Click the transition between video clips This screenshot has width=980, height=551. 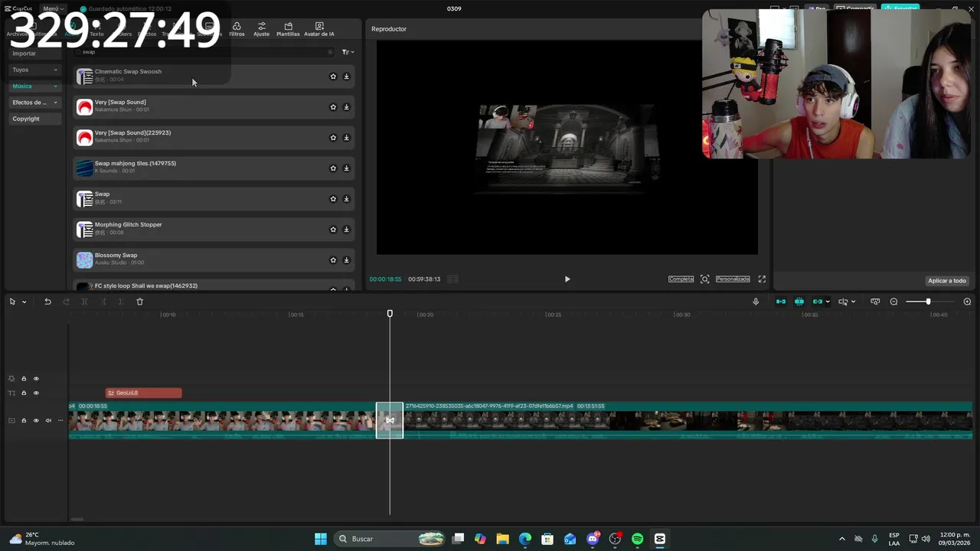[x=390, y=420]
